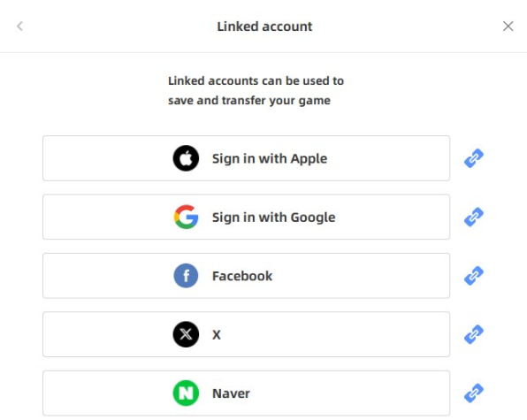Close the Linked account dialog
Image resolution: width=527 pixels, height=420 pixels.
coord(508,26)
